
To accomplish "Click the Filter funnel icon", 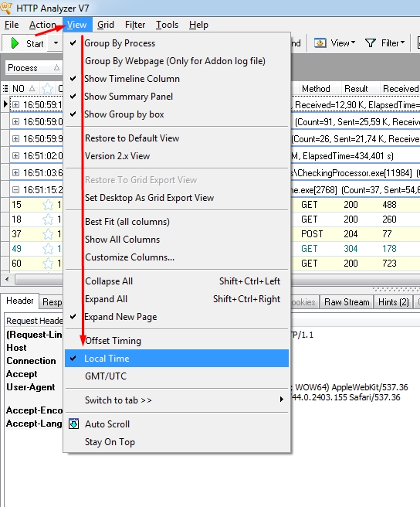I will click(371, 43).
